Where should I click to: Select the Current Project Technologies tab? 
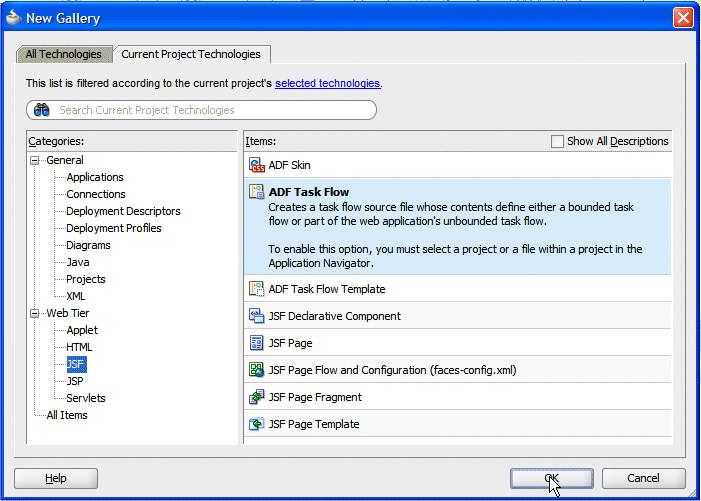(191, 54)
